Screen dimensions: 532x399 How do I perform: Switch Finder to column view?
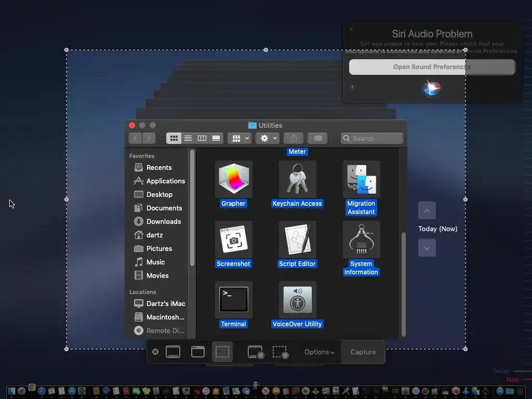(x=202, y=138)
